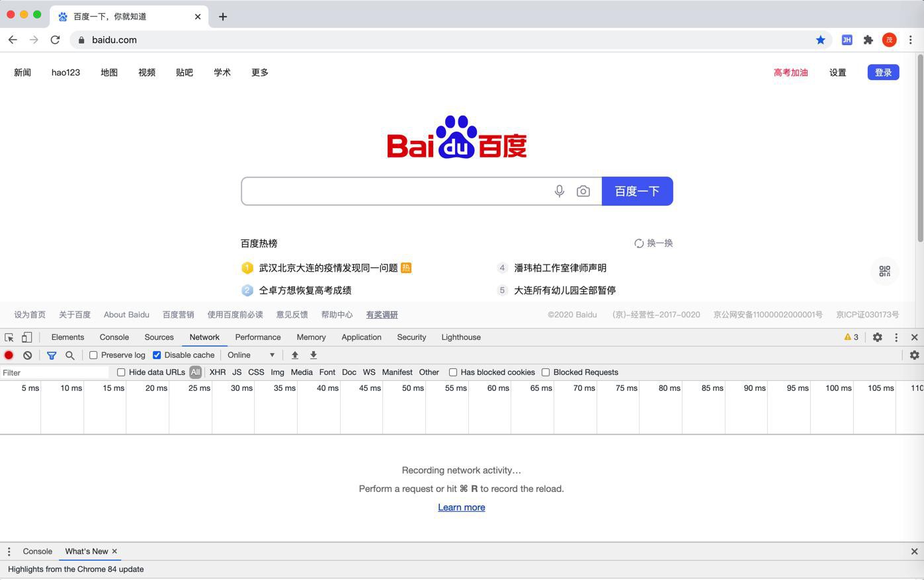Open the Application tab
Image resolution: width=924 pixels, height=580 pixels.
pos(361,337)
